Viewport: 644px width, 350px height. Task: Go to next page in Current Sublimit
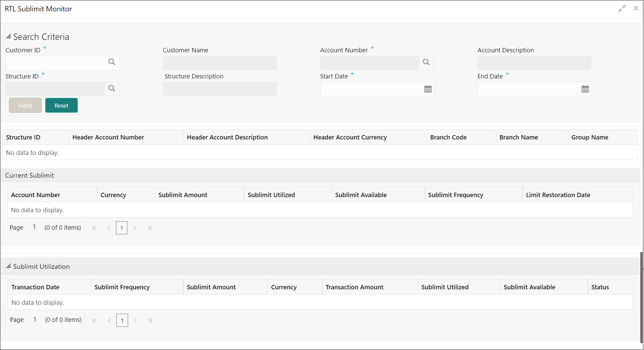(135, 228)
